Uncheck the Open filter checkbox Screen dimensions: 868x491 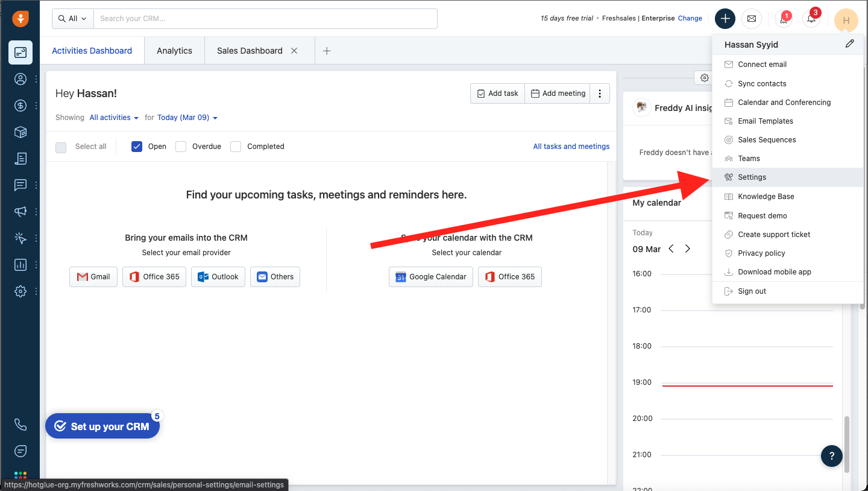click(137, 146)
